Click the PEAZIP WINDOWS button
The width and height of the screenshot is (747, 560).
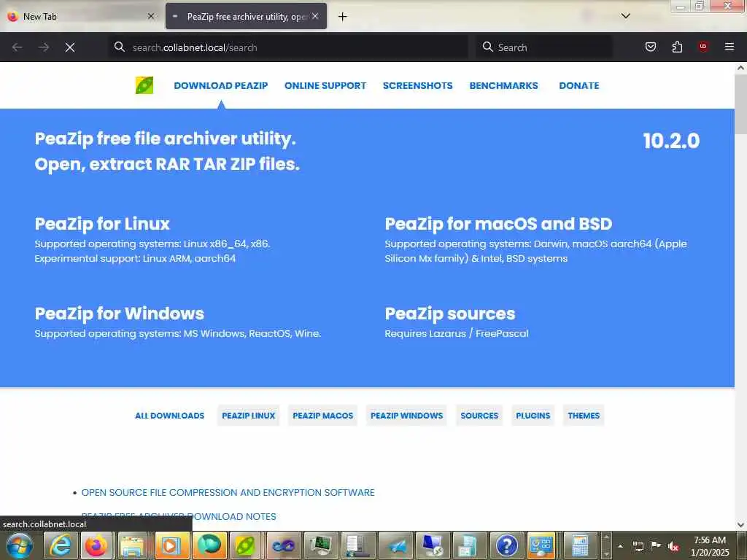click(406, 415)
